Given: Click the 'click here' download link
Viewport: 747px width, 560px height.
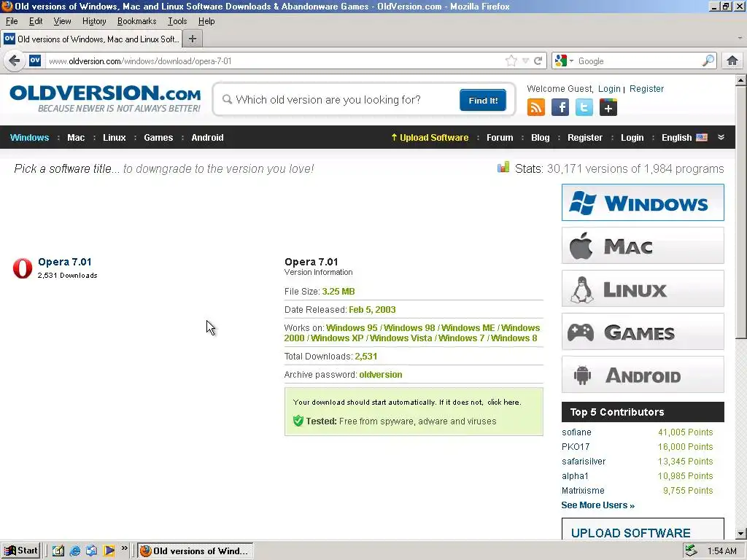Looking at the screenshot, I should 503,402.
